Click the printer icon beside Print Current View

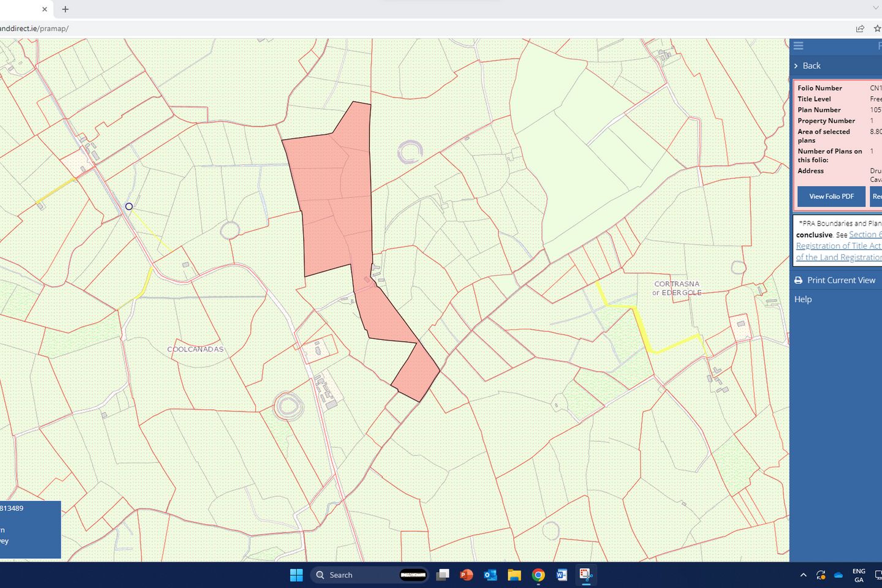(798, 280)
